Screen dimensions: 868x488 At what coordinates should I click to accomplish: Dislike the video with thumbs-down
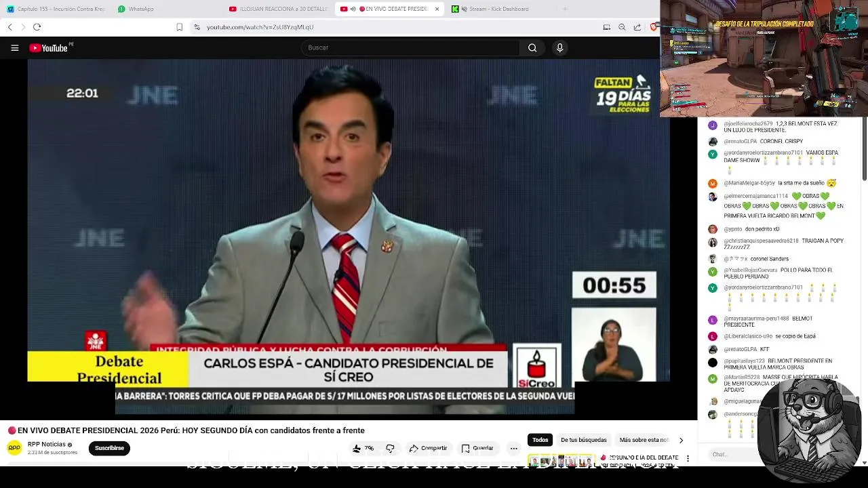click(390, 448)
